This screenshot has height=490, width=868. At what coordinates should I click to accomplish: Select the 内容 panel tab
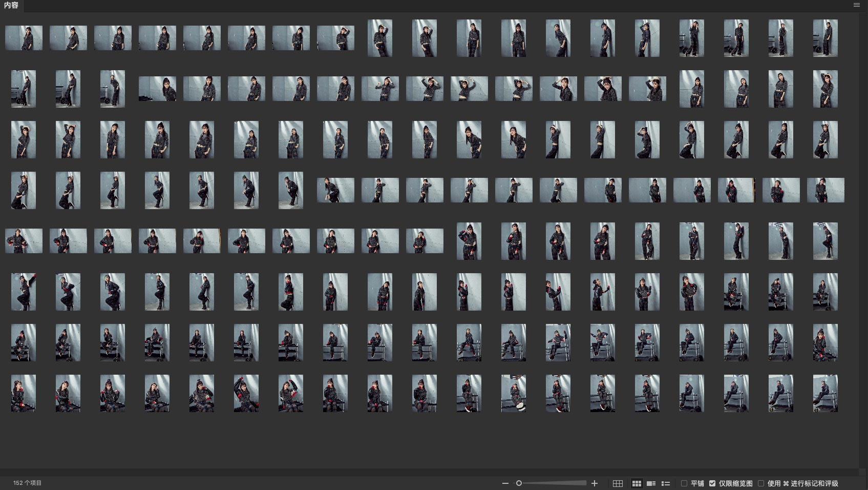(11, 6)
